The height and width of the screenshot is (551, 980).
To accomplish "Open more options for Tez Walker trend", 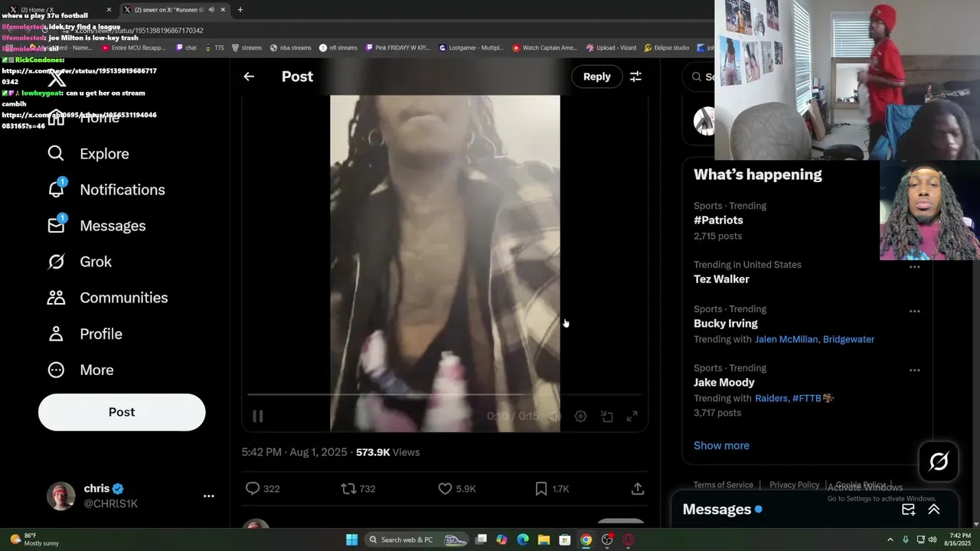I will [x=914, y=267].
